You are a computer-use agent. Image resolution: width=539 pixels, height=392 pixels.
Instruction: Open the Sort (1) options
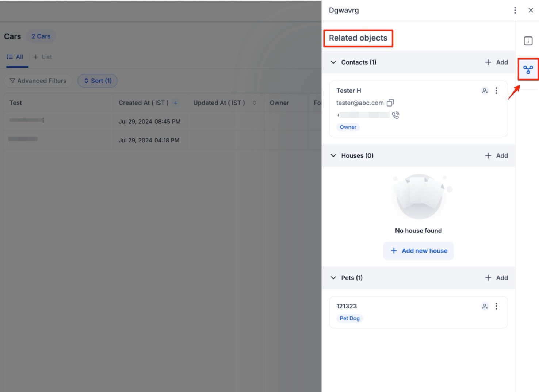point(98,81)
